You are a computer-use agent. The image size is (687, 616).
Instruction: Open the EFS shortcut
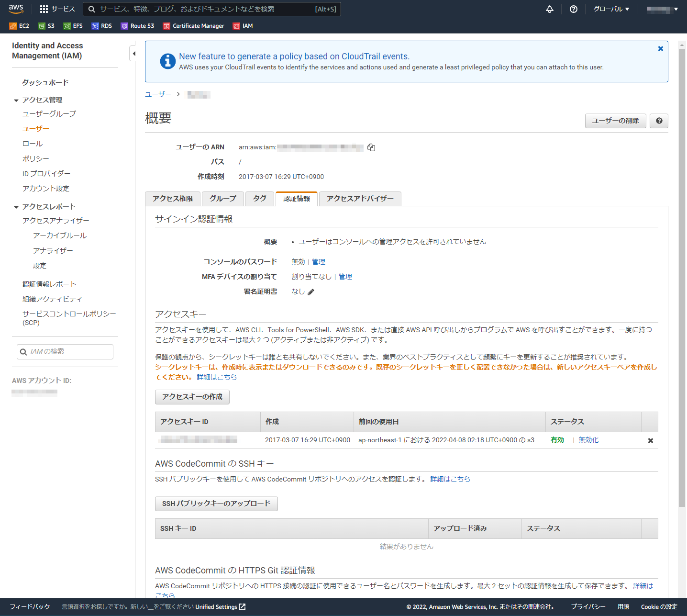click(73, 26)
